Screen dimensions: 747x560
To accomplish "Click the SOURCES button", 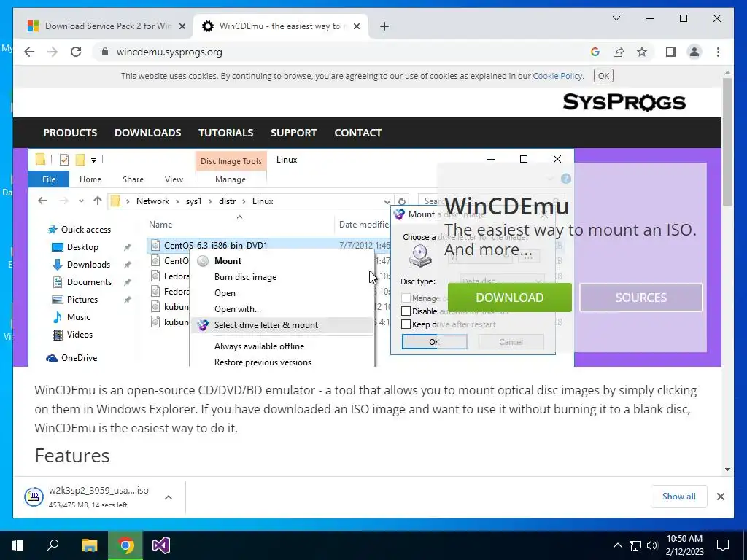I will pyautogui.click(x=640, y=297).
